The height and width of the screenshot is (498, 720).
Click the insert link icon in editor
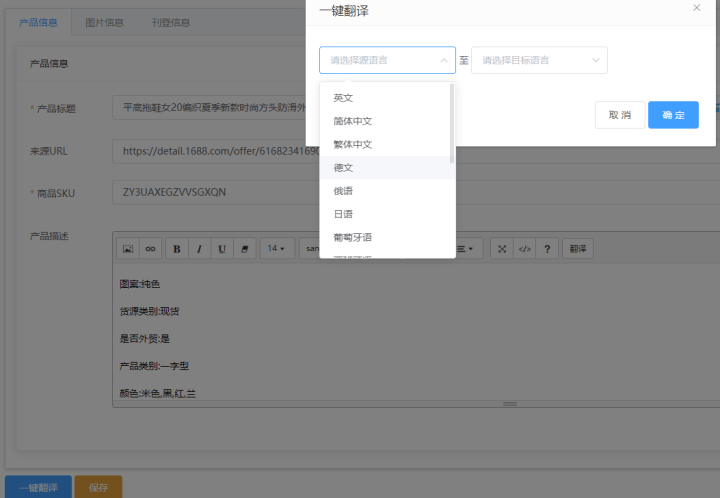(150, 249)
